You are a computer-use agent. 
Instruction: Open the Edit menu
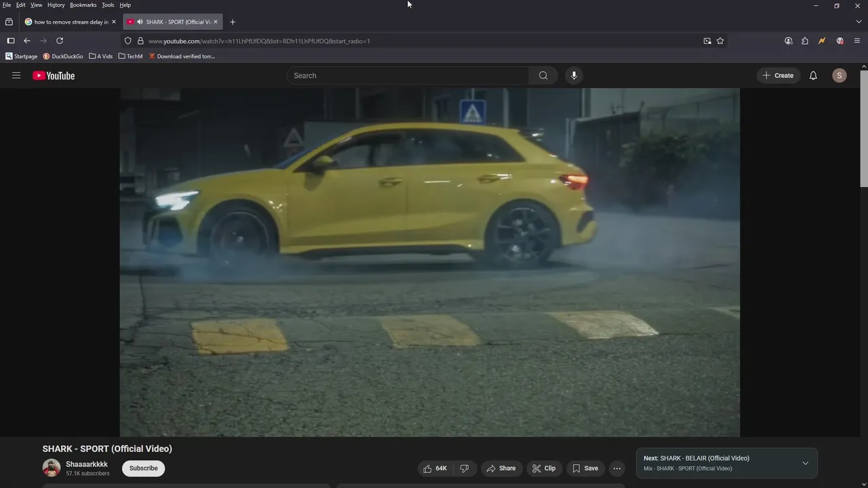[x=21, y=5]
